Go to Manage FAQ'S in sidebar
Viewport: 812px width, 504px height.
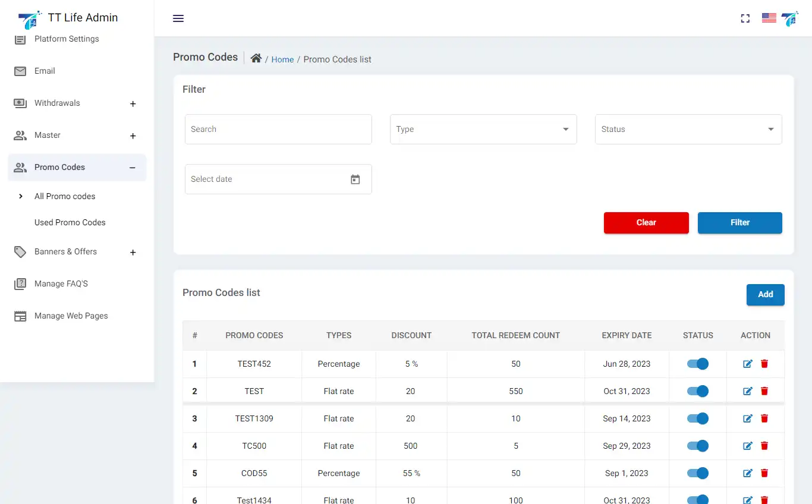[x=61, y=284]
